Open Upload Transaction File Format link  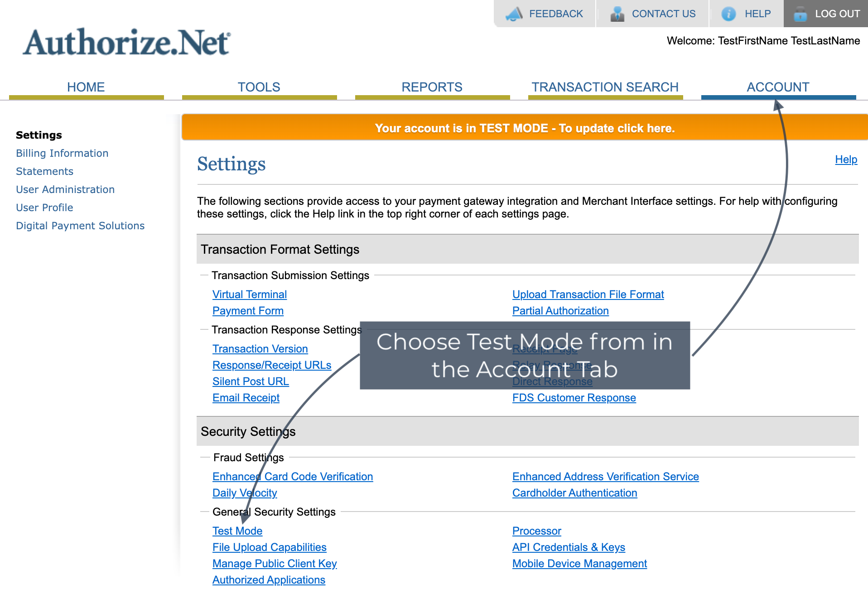[x=588, y=294]
